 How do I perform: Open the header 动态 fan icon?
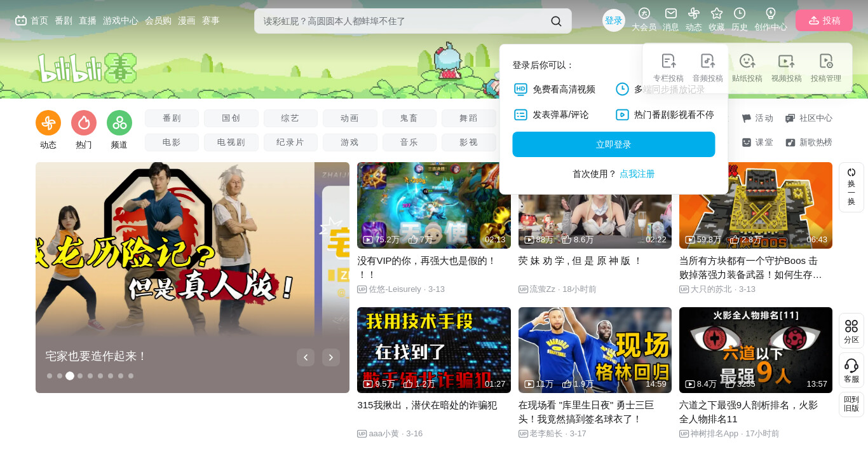(694, 13)
